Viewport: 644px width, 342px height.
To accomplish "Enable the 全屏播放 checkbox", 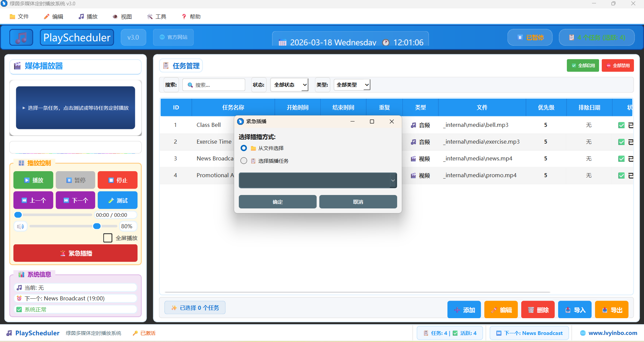I will click(x=108, y=238).
